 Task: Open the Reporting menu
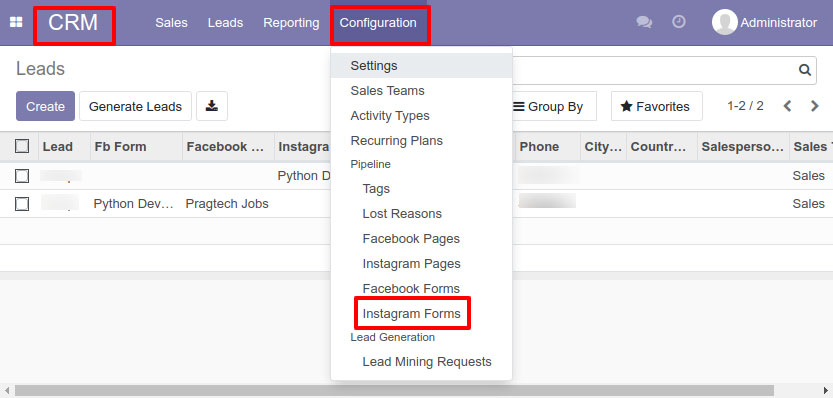point(291,23)
